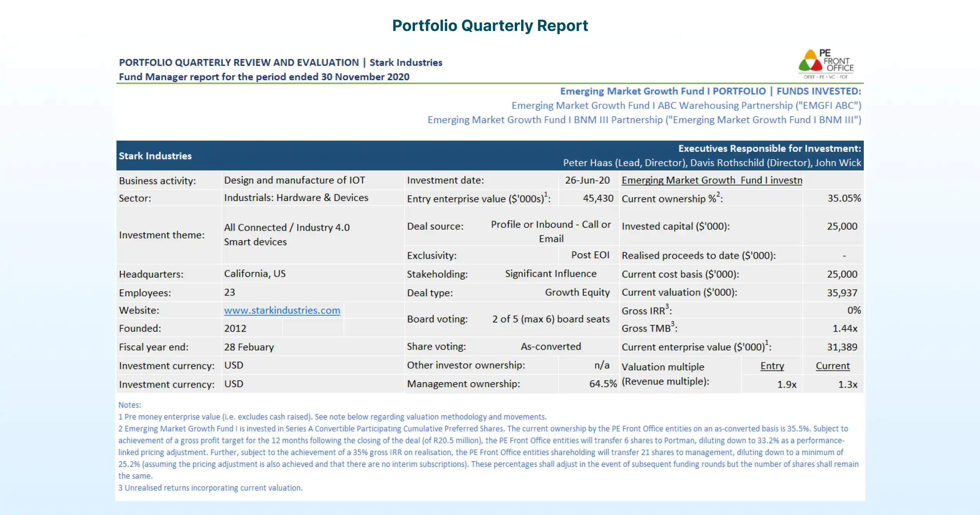Image resolution: width=980 pixels, height=515 pixels.
Task: Click the Fiscal year end value 28 Febuary
Action: pos(249,347)
